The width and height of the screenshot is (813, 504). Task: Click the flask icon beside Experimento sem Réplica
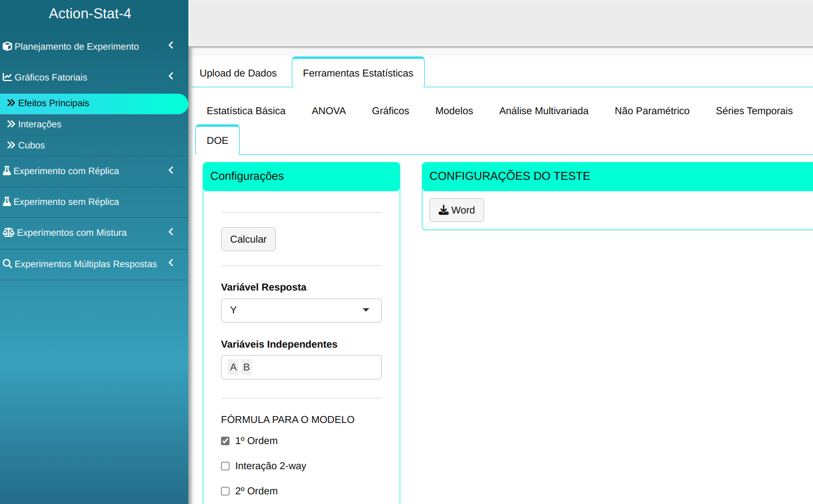(7, 201)
